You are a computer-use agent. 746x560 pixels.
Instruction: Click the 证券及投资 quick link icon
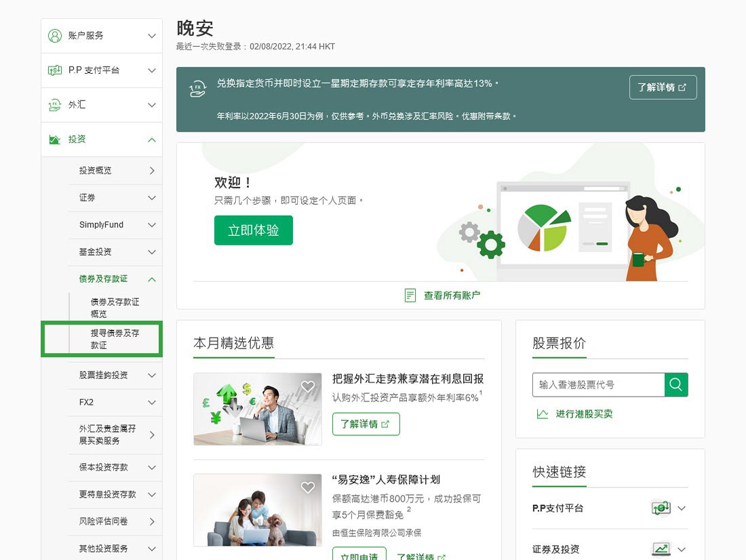click(x=661, y=549)
